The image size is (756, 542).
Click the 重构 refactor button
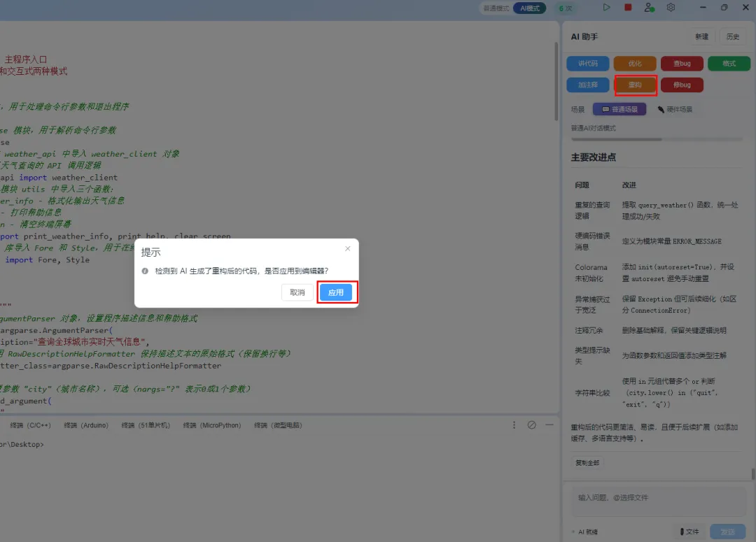pos(634,85)
